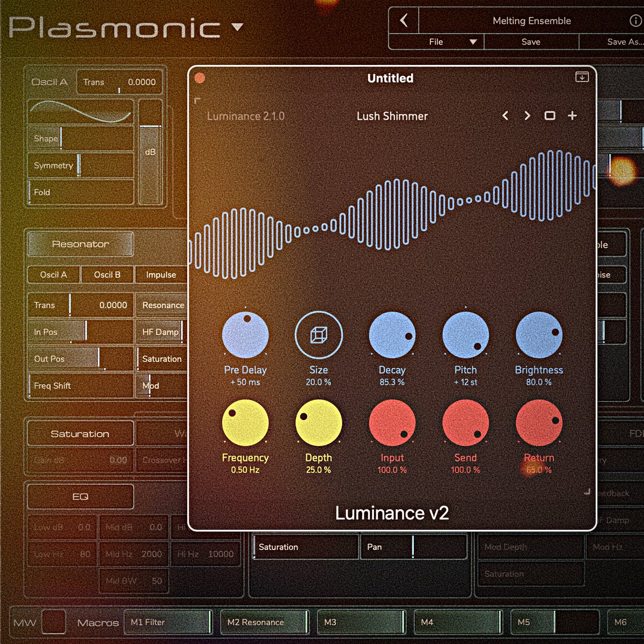Adjust the Decay knob

coord(392,335)
